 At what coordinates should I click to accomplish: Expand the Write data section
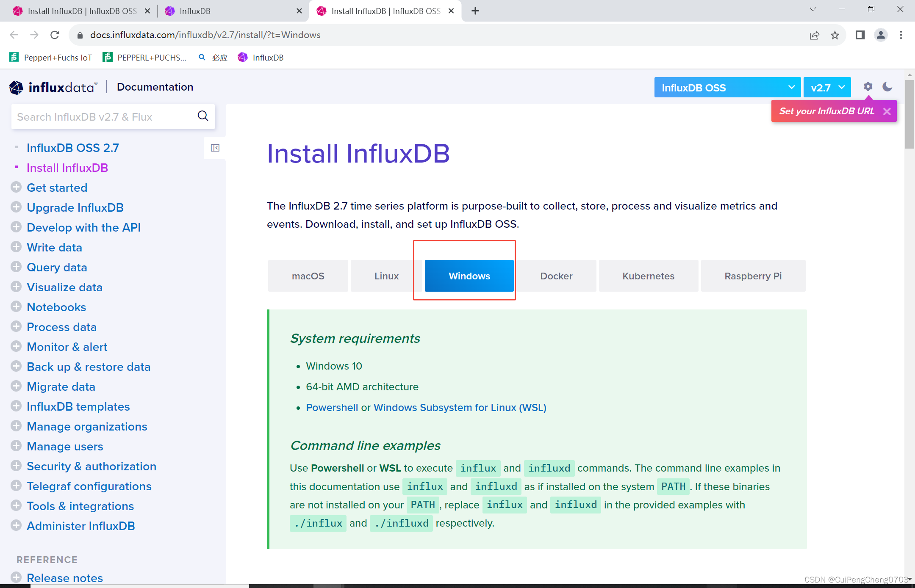coord(16,247)
